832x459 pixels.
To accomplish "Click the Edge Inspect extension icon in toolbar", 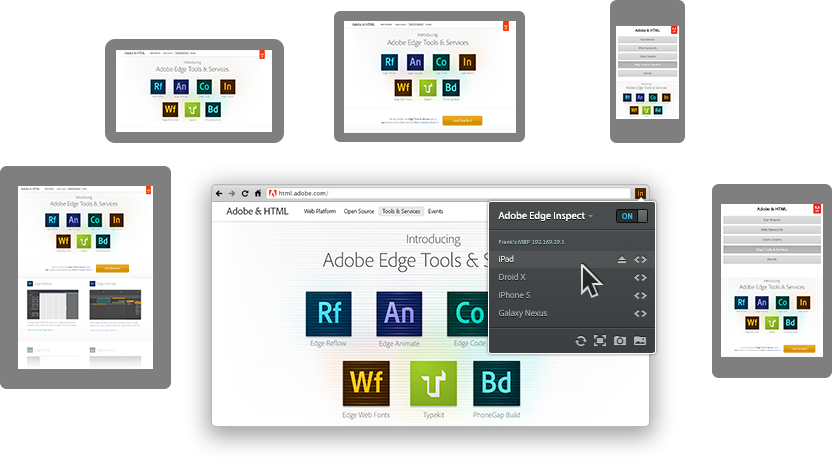I will [640, 193].
